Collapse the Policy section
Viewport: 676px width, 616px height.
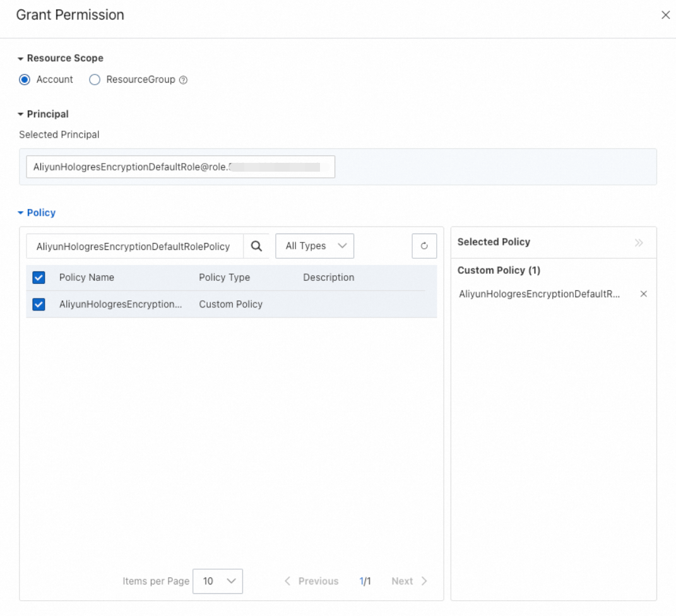coord(21,213)
